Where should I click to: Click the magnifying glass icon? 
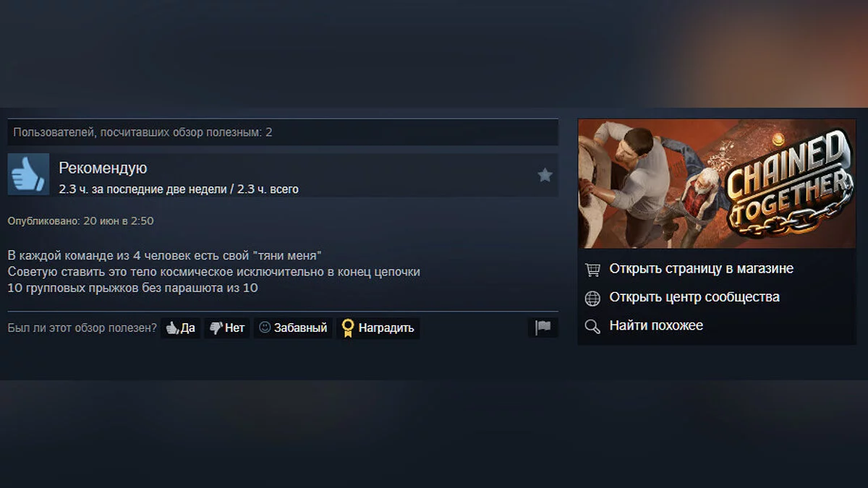(592, 327)
